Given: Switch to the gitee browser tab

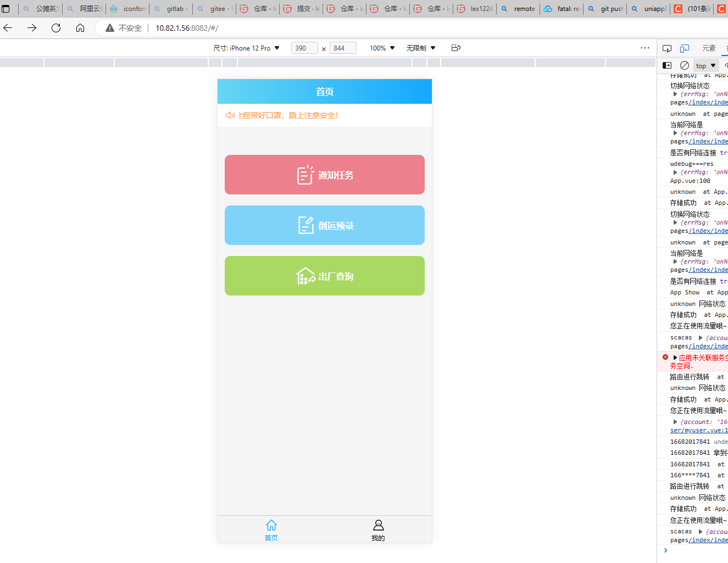Looking at the screenshot, I should pyautogui.click(x=215, y=9).
